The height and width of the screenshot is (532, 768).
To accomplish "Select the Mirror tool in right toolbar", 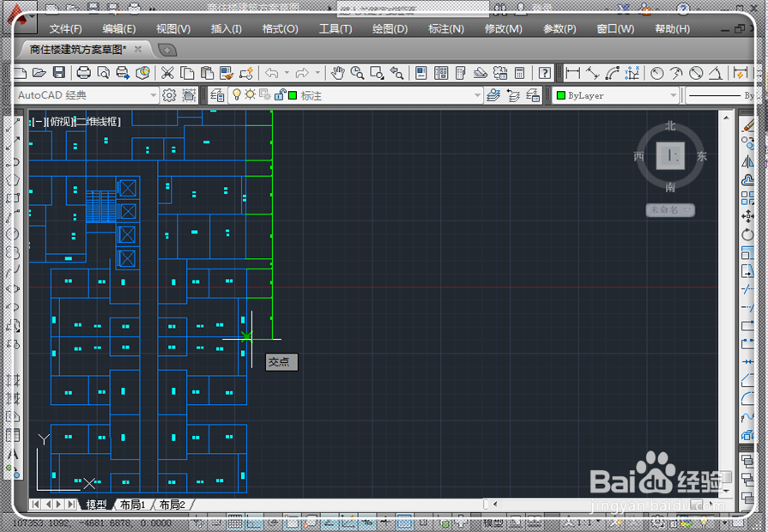I will (747, 161).
